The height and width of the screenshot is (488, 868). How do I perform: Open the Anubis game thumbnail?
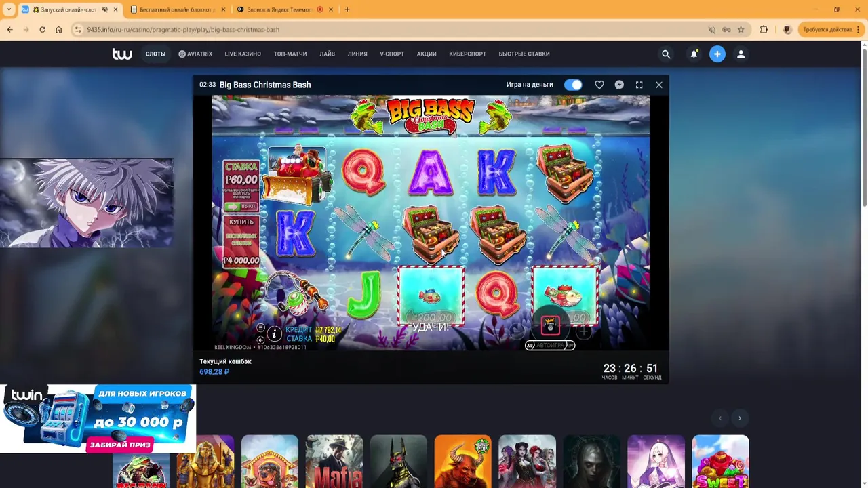point(399,462)
